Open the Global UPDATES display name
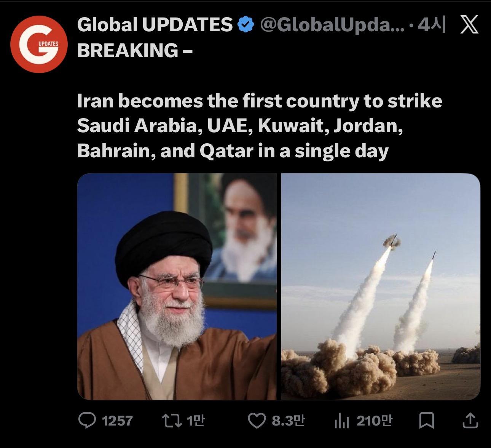Screen dimensions: 491x448 point(155,25)
